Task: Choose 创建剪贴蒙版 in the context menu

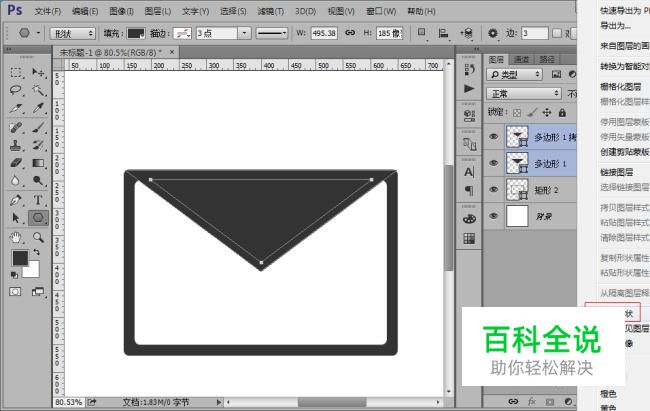Action: click(x=625, y=152)
